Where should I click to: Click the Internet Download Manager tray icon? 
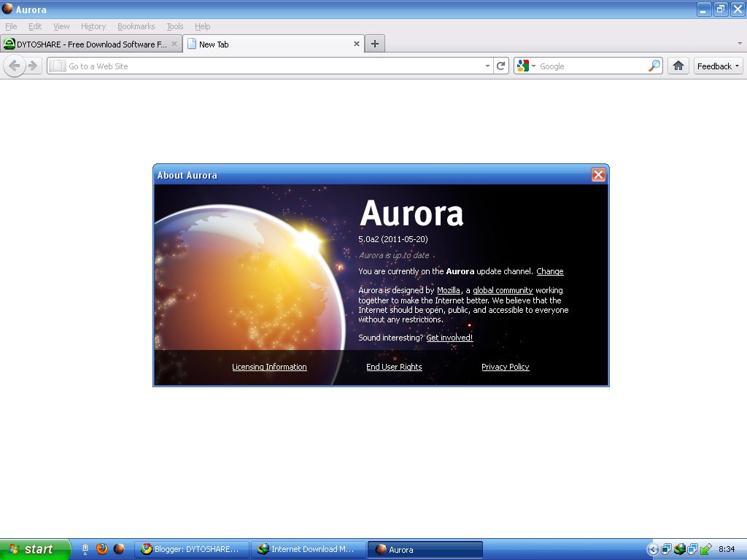click(x=679, y=549)
